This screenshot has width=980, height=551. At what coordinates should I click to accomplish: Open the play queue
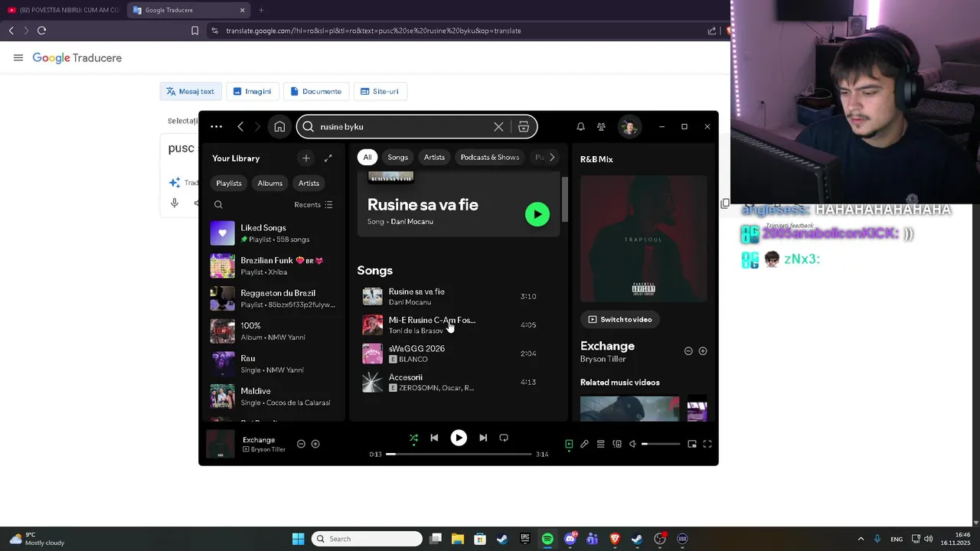tap(601, 444)
